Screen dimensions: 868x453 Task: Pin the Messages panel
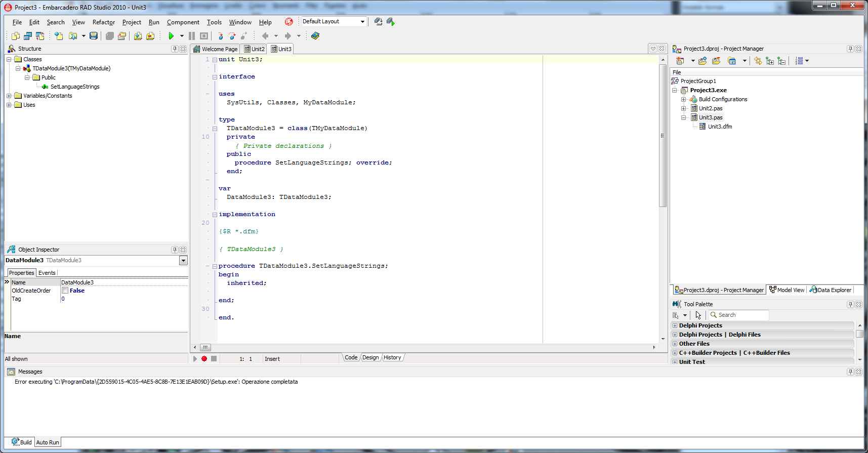[x=850, y=372]
